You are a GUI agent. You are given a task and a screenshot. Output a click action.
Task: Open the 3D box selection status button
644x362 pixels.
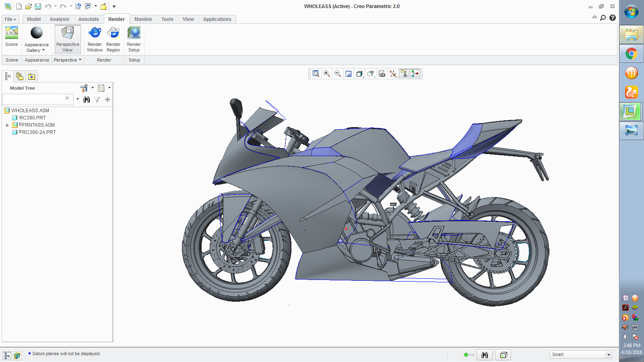pos(503,355)
